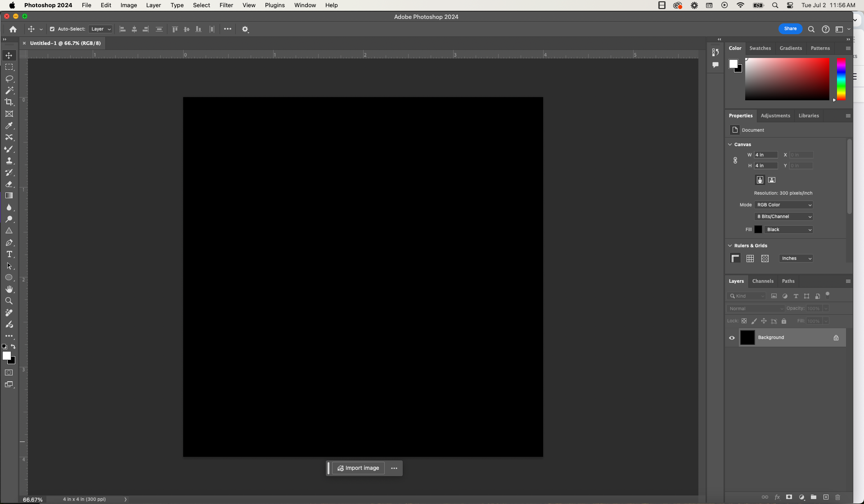Open the Mode dropdown showing RGB Color

point(783,205)
